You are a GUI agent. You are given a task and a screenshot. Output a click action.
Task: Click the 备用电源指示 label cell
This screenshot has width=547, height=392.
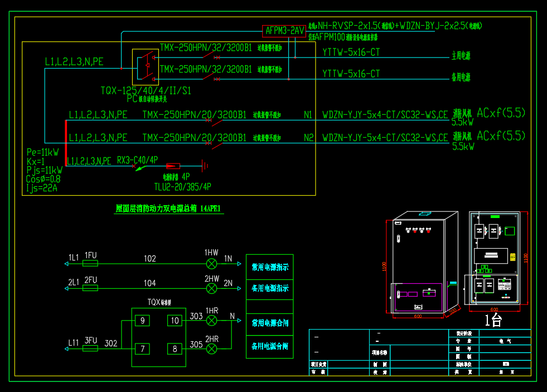pos(270,289)
